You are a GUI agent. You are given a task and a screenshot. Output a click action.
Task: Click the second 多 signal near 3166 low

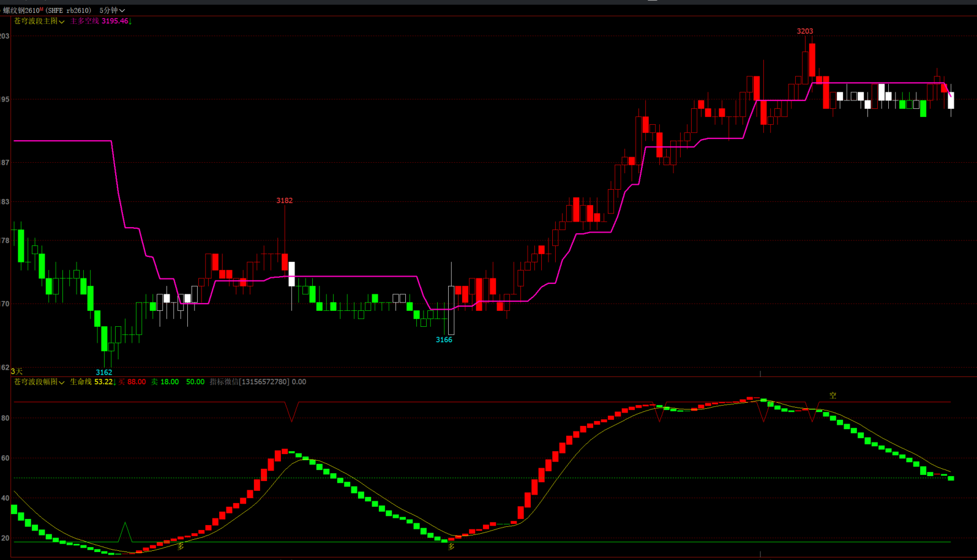click(x=451, y=547)
